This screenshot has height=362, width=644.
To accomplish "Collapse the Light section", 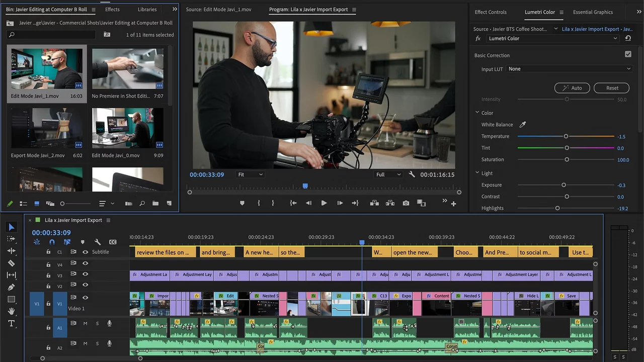I will click(477, 173).
